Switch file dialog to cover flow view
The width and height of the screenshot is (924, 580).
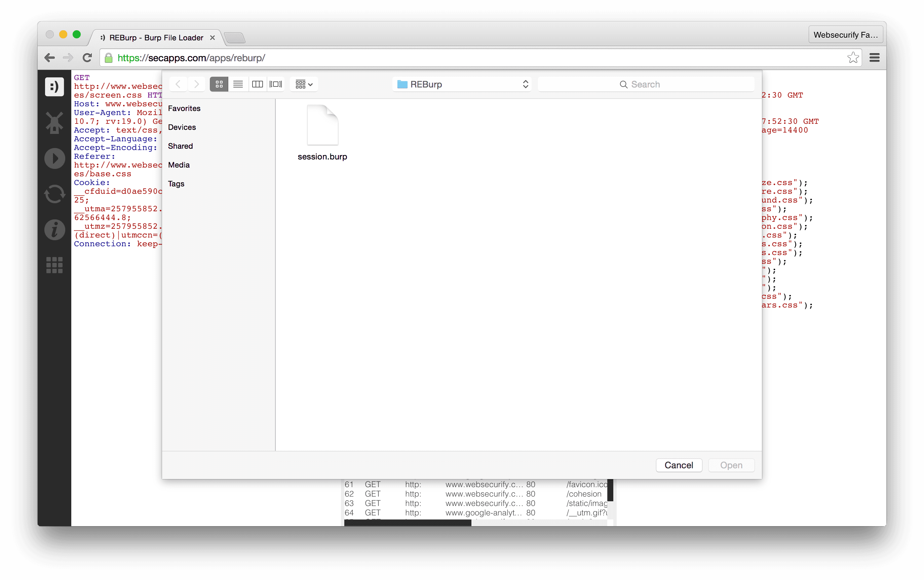click(276, 84)
